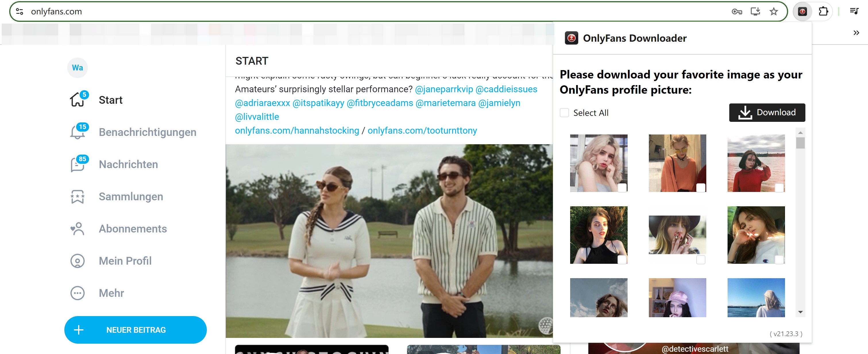Click the OnlyFans Downloader popup logo
This screenshot has height=354, width=868.
pos(572,38)
